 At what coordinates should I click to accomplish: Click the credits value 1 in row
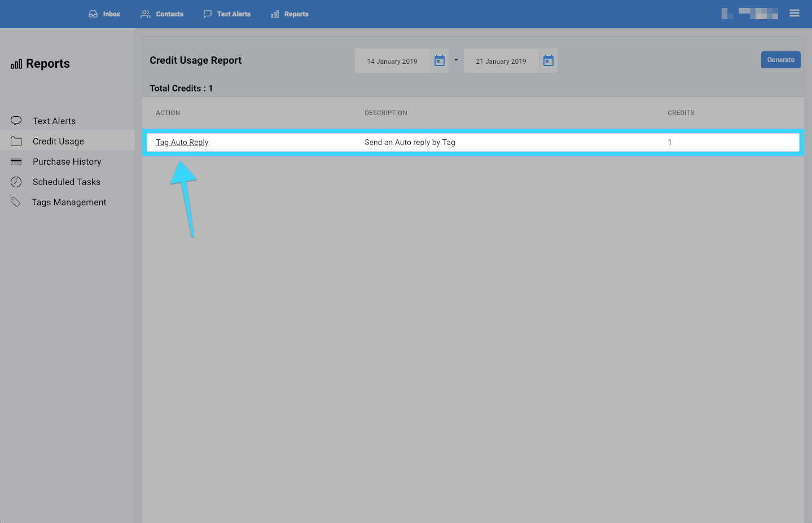coord(670,142)
